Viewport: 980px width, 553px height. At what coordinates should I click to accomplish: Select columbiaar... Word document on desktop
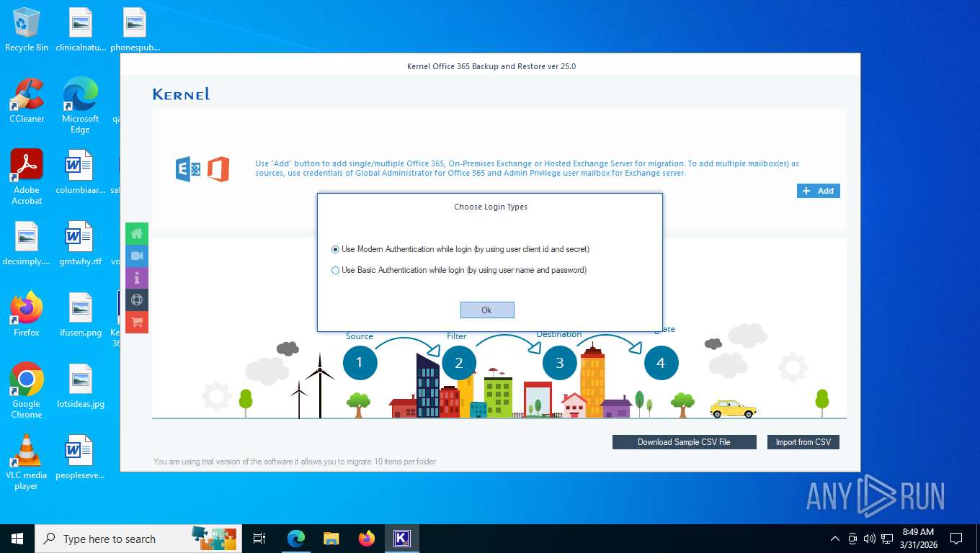[x=81, y=172]
